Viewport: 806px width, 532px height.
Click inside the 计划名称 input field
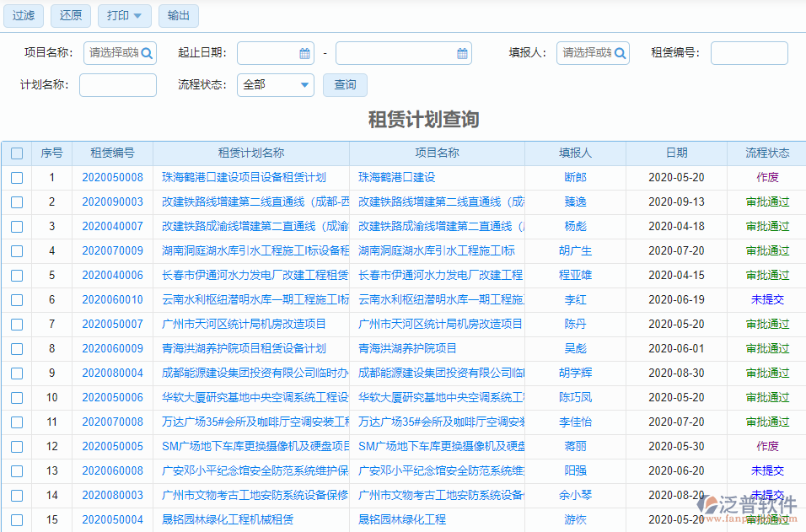(x=117, y=84)
